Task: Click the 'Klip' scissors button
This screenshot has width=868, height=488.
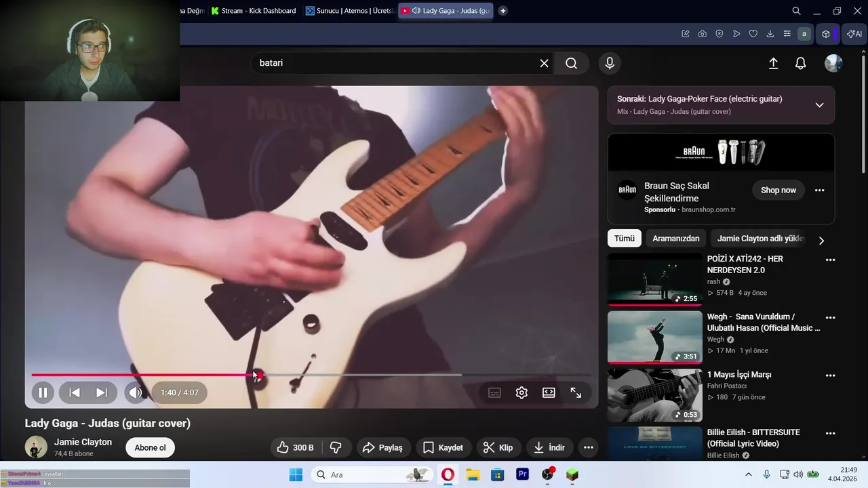Action: point(498,447)
